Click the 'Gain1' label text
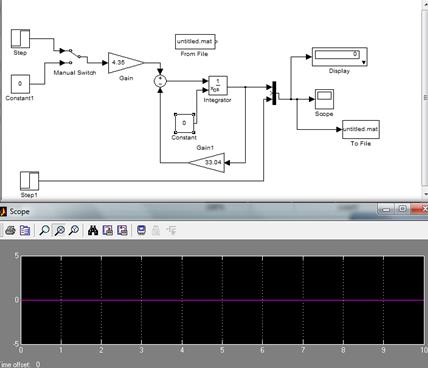The image size is (428, 368). coord(205,148)
